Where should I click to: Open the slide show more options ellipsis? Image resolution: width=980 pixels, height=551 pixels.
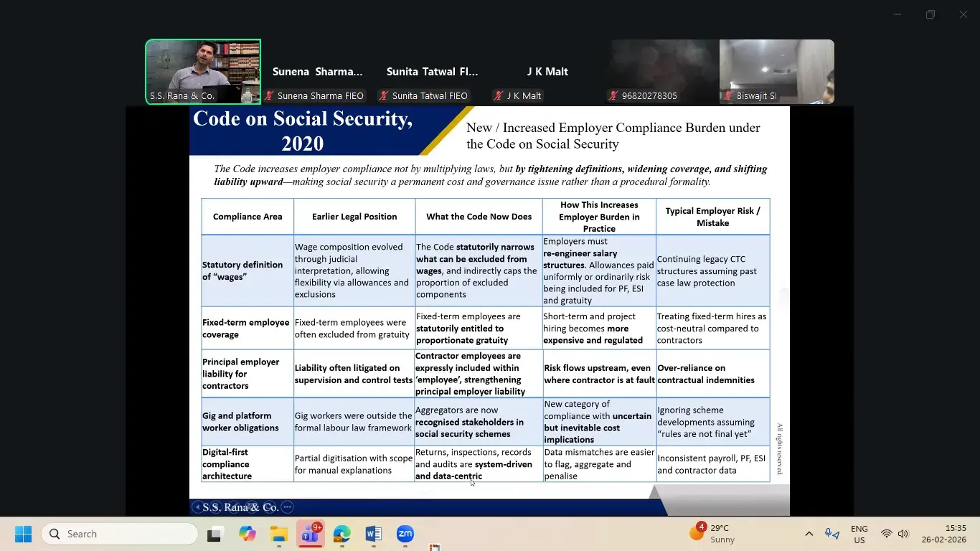tap(287, 507)
